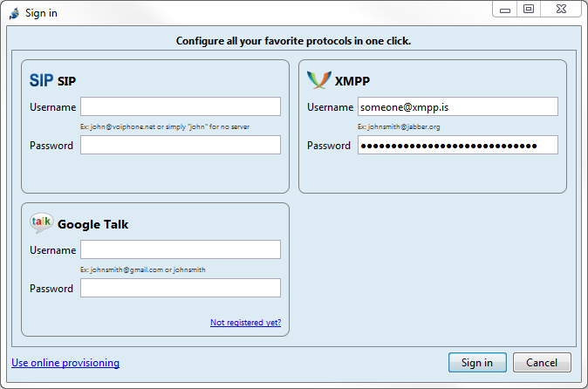Viewport: 588px width, 389px height.
Task: Focus the Google Talk Password field
Action: coord(181,288)
